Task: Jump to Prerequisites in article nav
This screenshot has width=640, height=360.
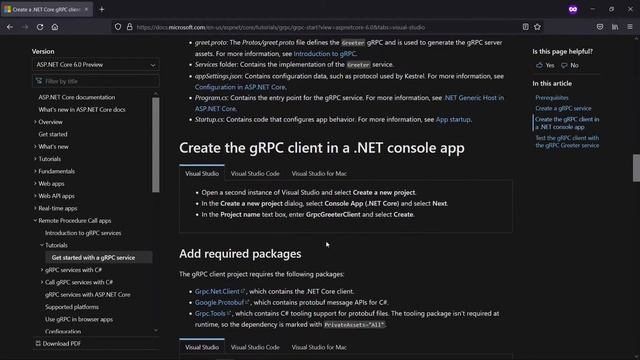Action: coord(552,98)
